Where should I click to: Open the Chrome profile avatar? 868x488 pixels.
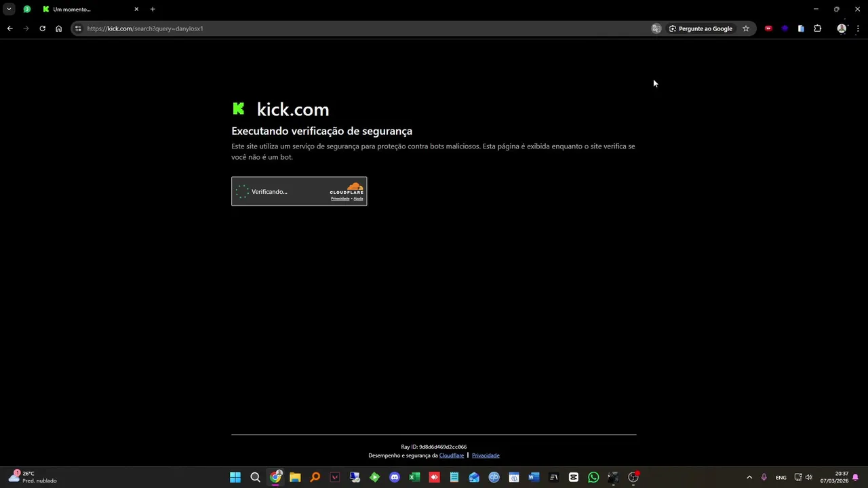coord(842,28)
